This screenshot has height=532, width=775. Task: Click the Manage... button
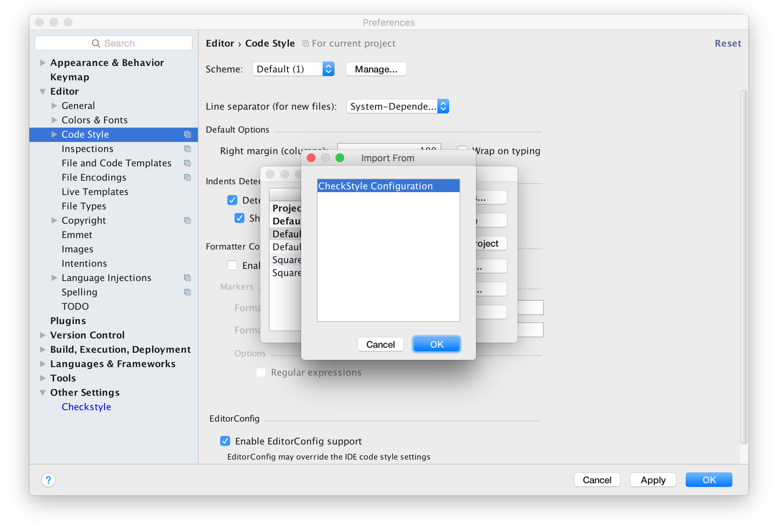tap(376, 69)
